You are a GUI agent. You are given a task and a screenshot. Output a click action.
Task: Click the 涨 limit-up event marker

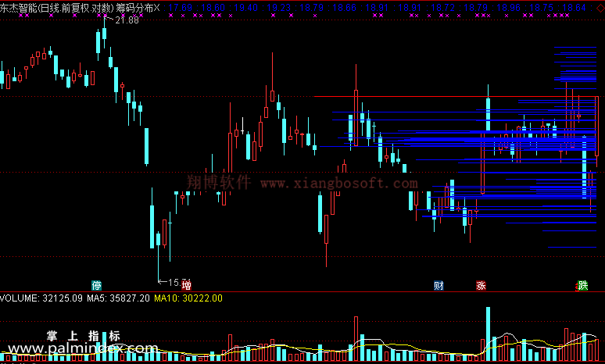481,285
